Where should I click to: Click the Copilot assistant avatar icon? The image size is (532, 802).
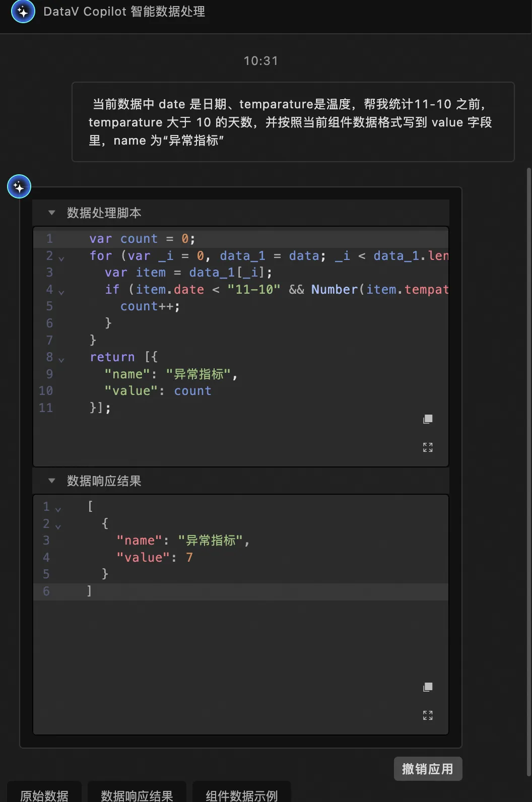(x=19, y=187)
